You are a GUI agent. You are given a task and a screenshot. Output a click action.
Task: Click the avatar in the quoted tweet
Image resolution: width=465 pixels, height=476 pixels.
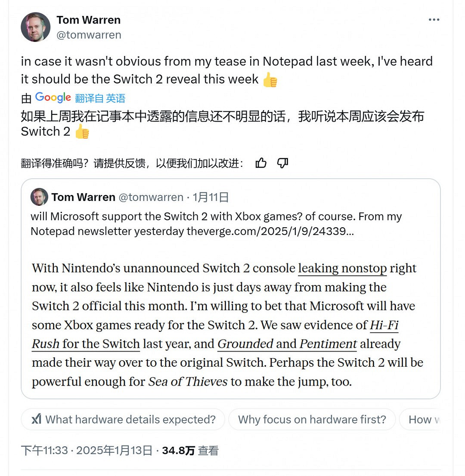point(39,197)
